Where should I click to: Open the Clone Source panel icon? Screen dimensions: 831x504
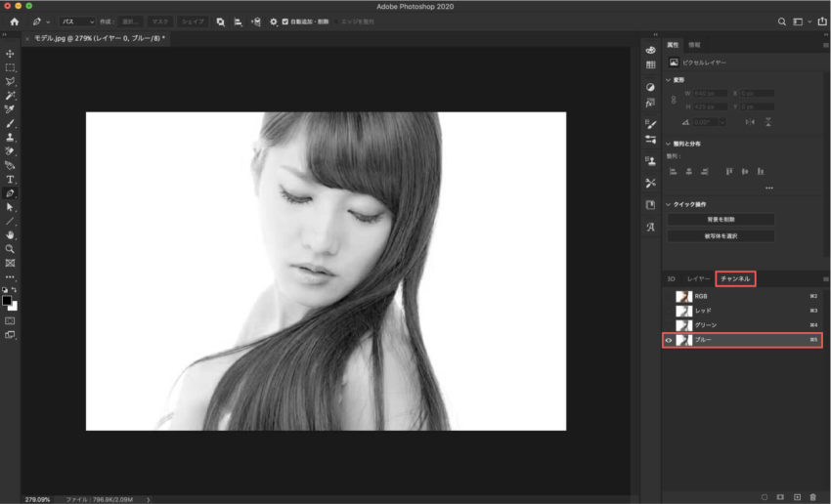pyautogui.click(x=650, y=161)
